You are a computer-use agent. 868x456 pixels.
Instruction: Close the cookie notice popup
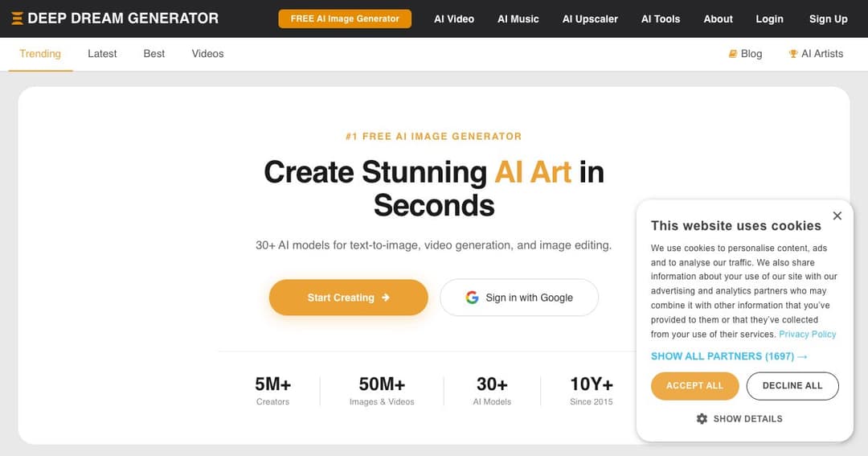[x=837, y=216]
